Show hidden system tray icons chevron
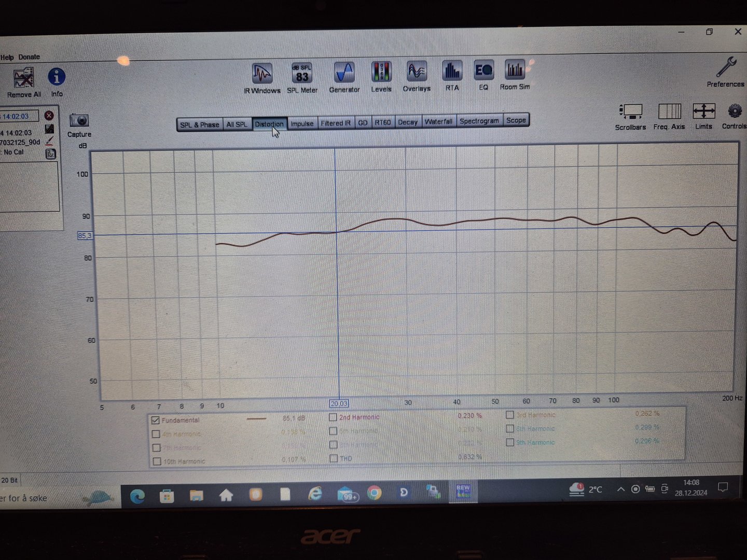Viewport: 747px width, 560px height. [x=620, y=489]
